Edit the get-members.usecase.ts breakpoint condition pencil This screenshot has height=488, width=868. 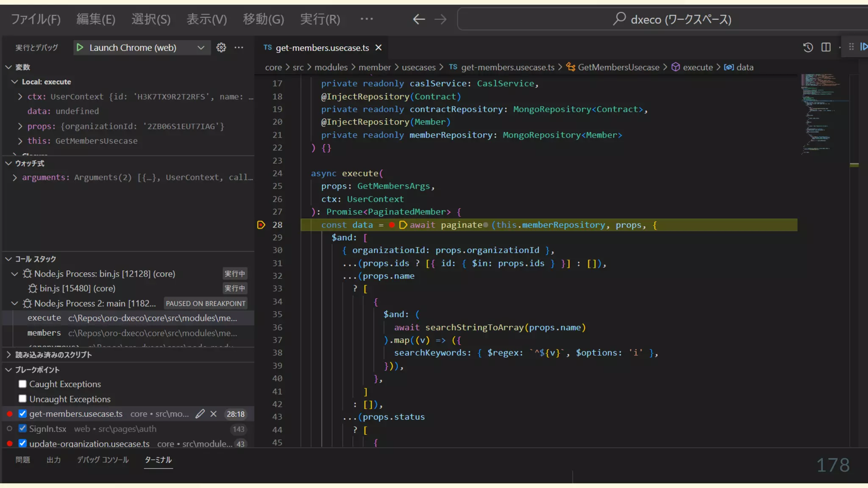(200, 414)
